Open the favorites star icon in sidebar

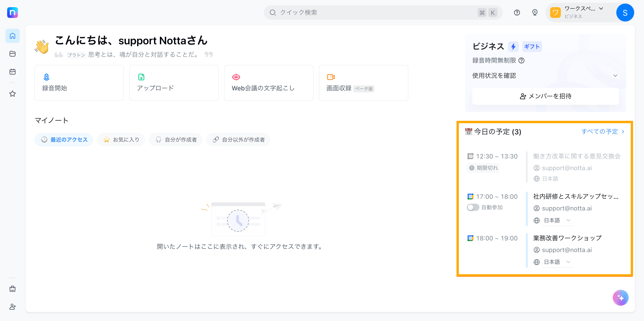(13, 94)
